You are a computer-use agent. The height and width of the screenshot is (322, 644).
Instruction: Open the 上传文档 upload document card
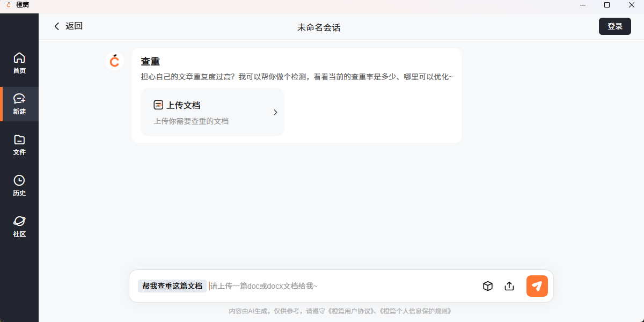tap(213, 112)
